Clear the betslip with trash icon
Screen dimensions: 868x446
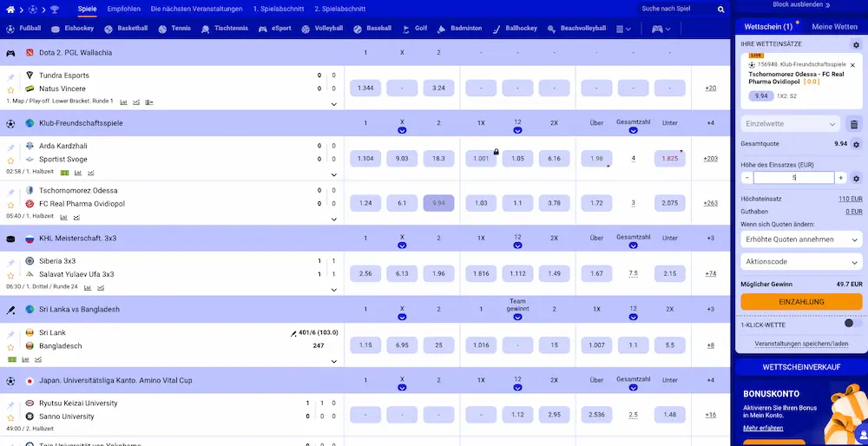[854, 124]
